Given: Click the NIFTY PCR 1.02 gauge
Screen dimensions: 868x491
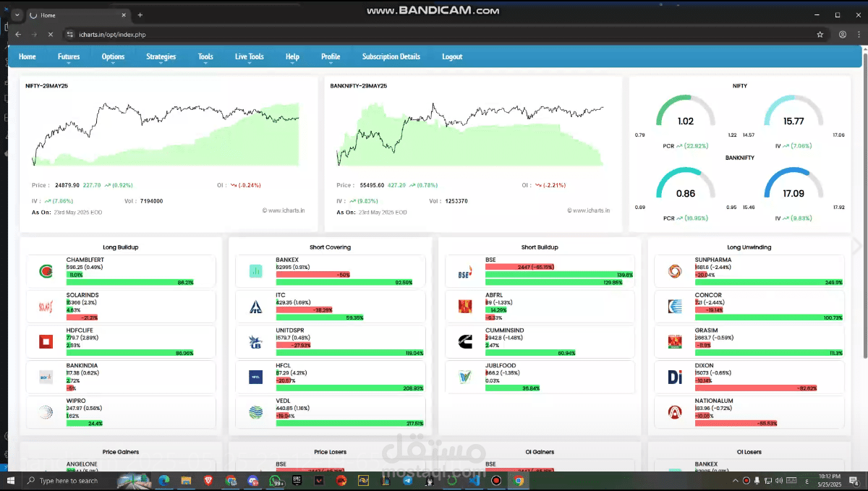Looking at the screenshot, I should pos(686,112).
